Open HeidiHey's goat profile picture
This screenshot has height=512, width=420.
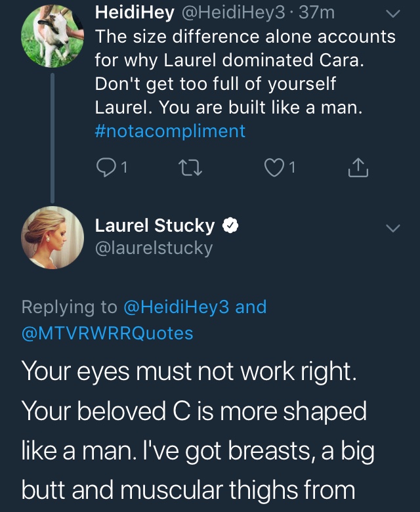tap(52, 36)
